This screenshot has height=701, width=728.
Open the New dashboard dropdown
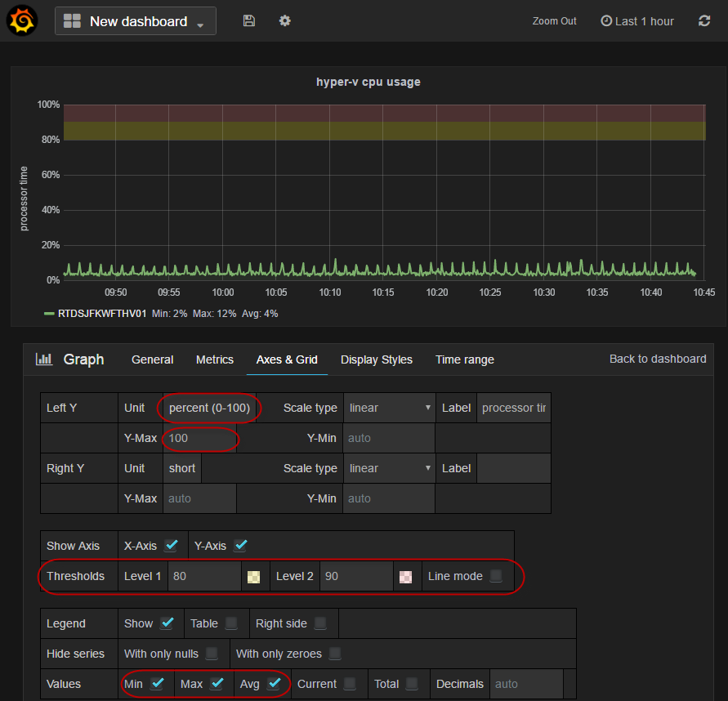click(136, 21)
